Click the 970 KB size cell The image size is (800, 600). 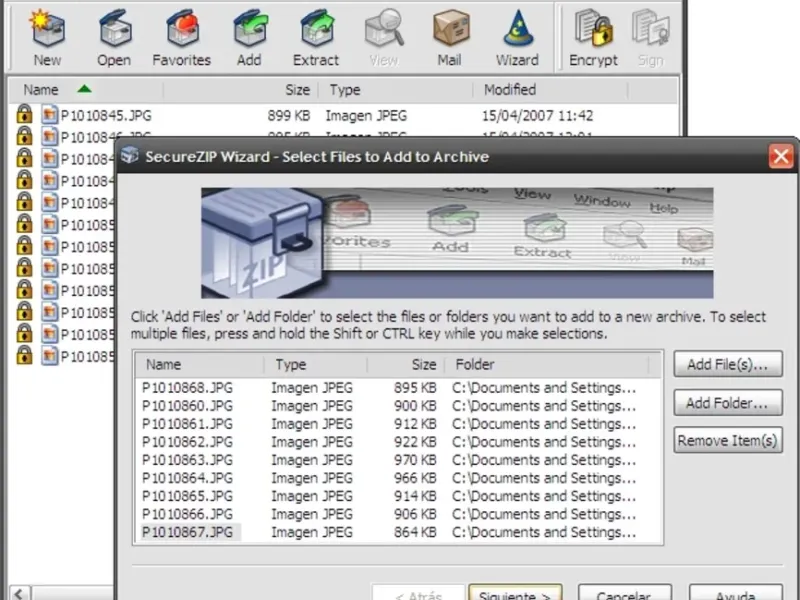415,460
